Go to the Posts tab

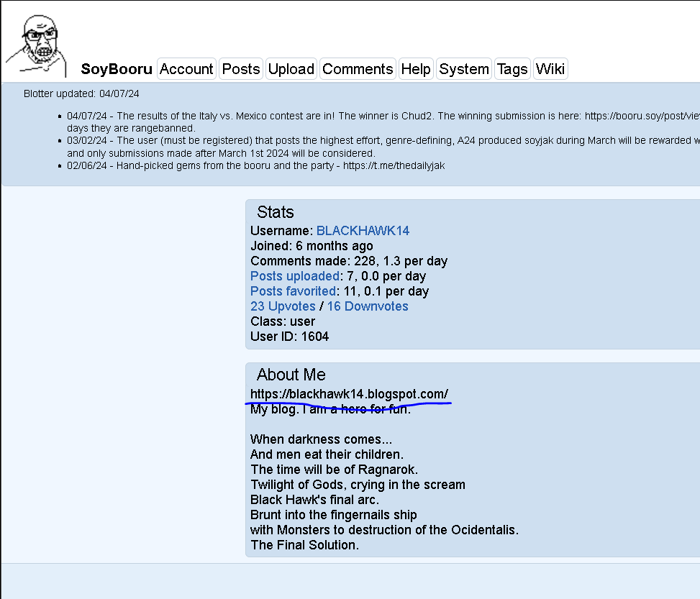pyautogui.click(x=241, y=69)
